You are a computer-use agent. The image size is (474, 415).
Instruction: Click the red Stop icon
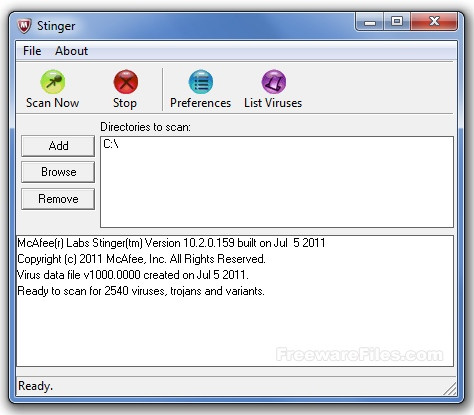click(126, 82)
